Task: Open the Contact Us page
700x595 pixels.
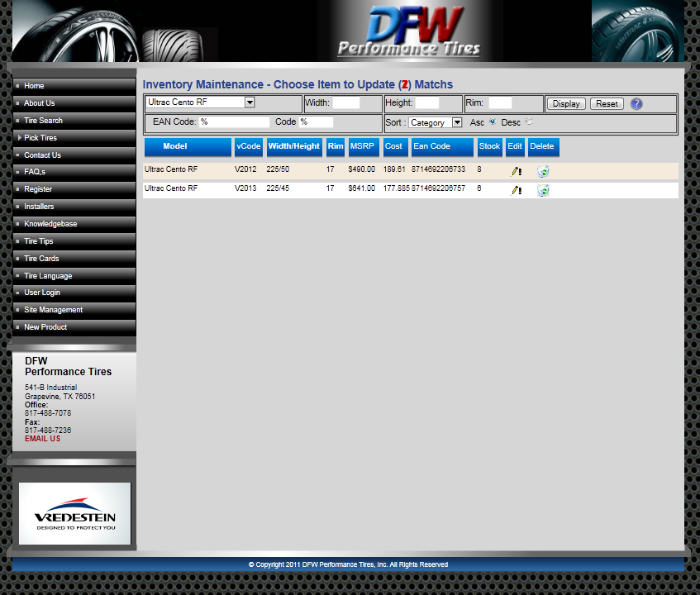Action: [74, 155]
